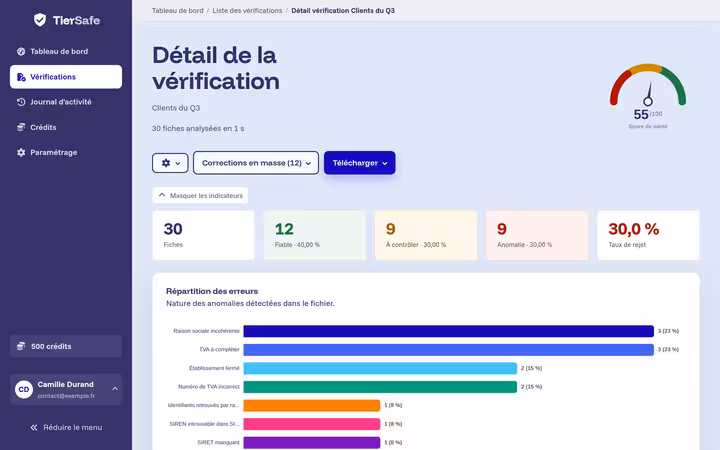Click the coins icon beside 500 crédits
The image size is (720, 450).
(x=21, y=346)
